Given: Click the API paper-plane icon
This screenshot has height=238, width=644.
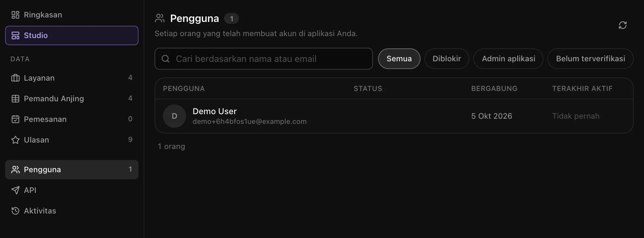Looking at the screenshot, I should click(x=15, y=190).
